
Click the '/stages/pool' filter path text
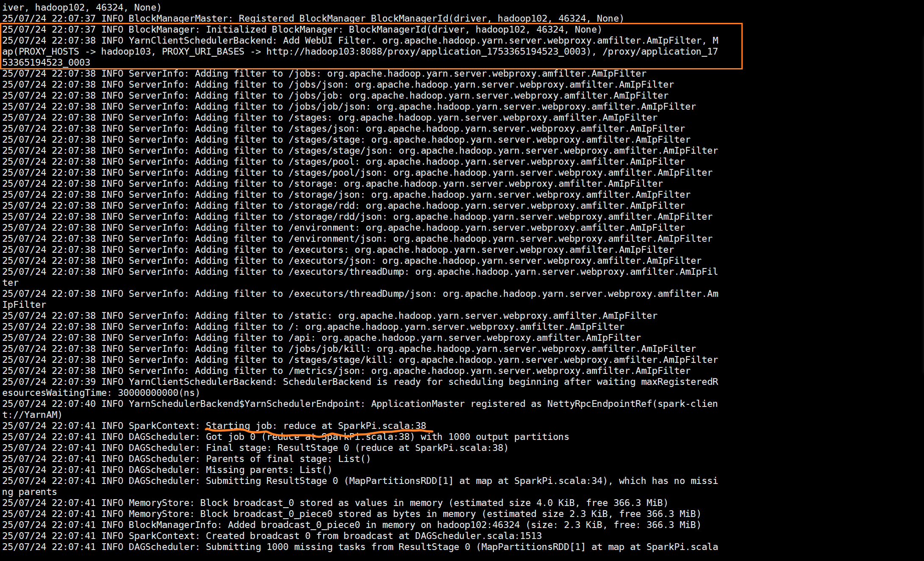tap(322, 162)
